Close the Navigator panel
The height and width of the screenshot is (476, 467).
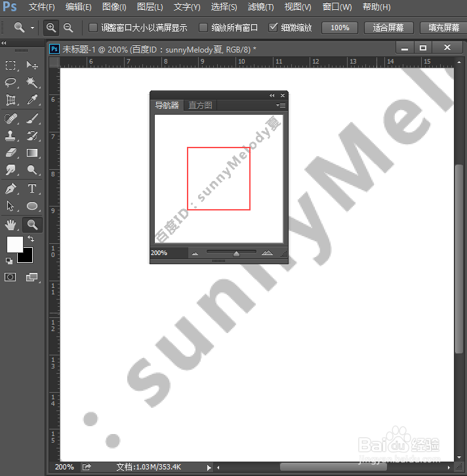(283, 95)
